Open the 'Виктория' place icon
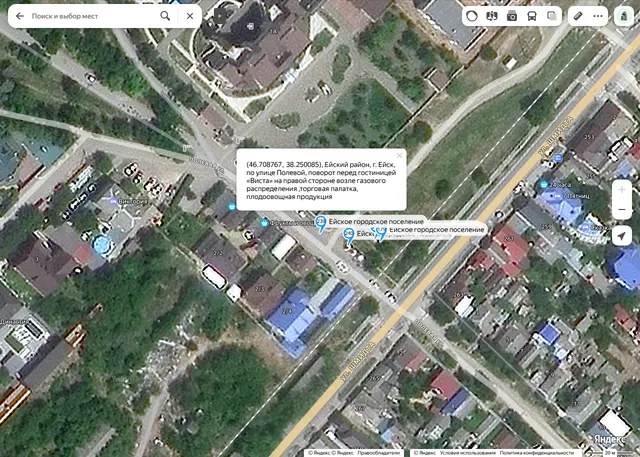This screenshot has height=457, width=640. click(x=113, y=201)
